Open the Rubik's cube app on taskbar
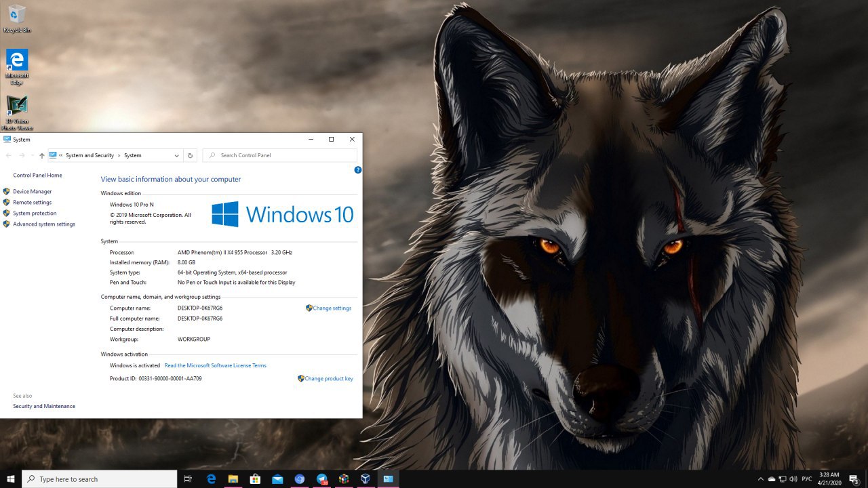Screen dimensions: 868x488 [x=344, y=479]
